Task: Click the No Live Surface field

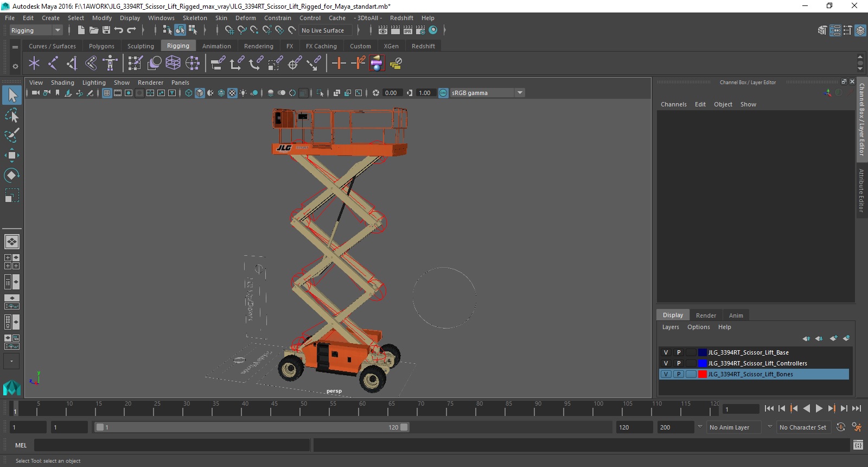Action: [325, 30]
